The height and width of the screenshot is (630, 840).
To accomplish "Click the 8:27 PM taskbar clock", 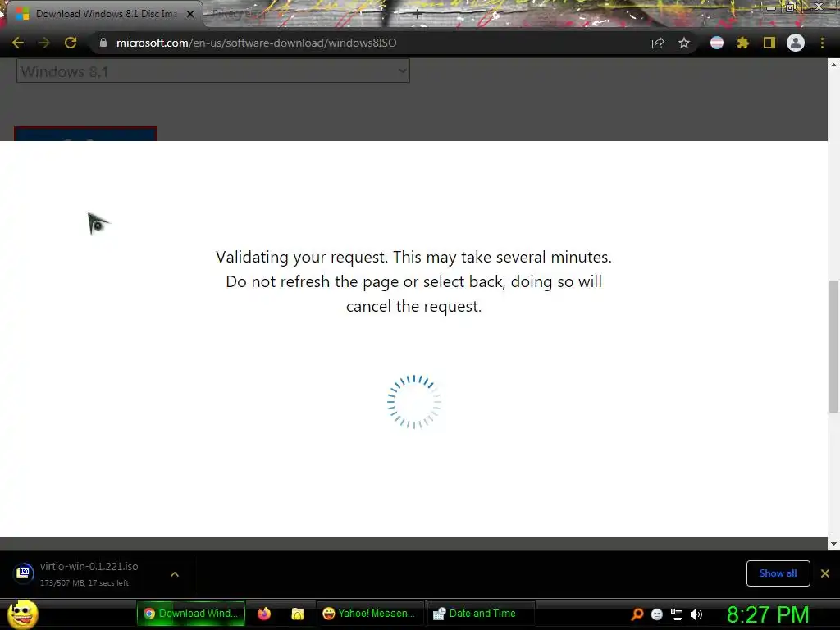I will pyautogui.click(x=768, y=614).
